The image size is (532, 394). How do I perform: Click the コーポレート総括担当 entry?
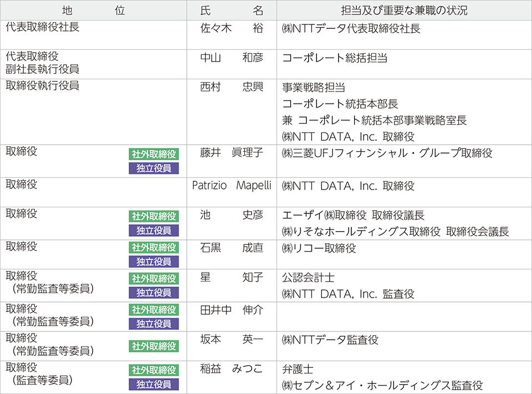pos(335,58)
